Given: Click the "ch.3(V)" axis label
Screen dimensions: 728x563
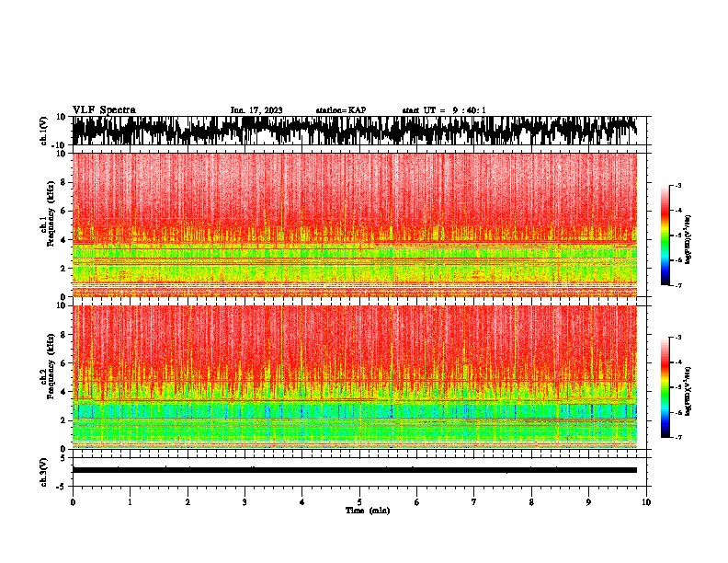Looking at the screenshot, I should click(44, 473).
